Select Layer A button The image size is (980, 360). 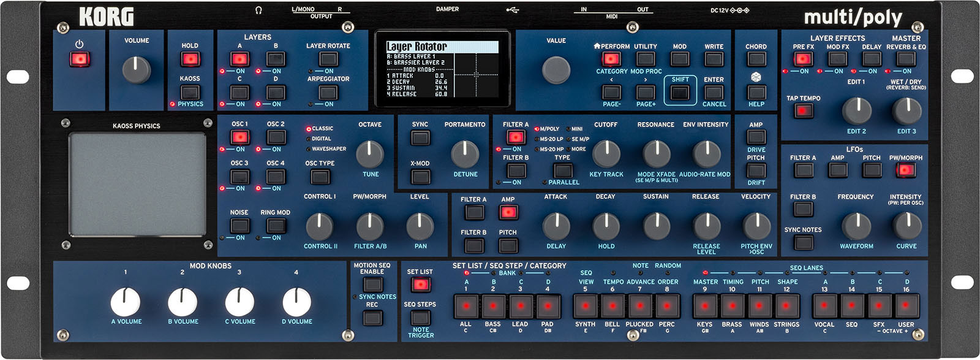tap(239, 59)
